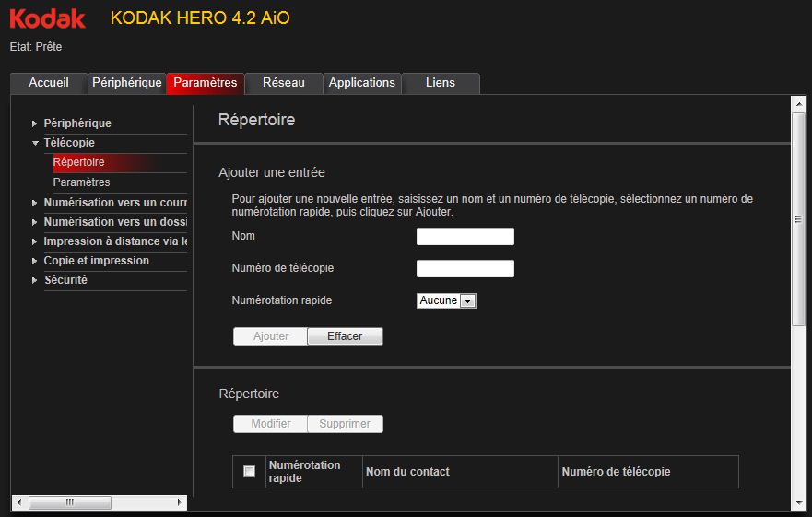
Task: Click the Kodak logo
Action: (48, 18)
